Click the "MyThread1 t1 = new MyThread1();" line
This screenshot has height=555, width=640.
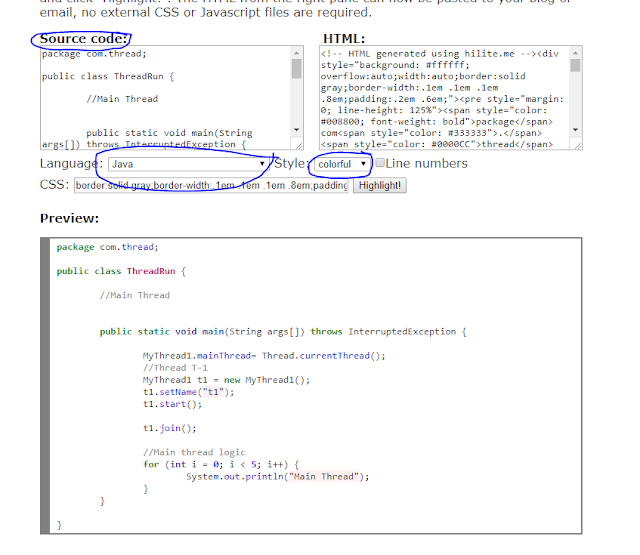227,380
